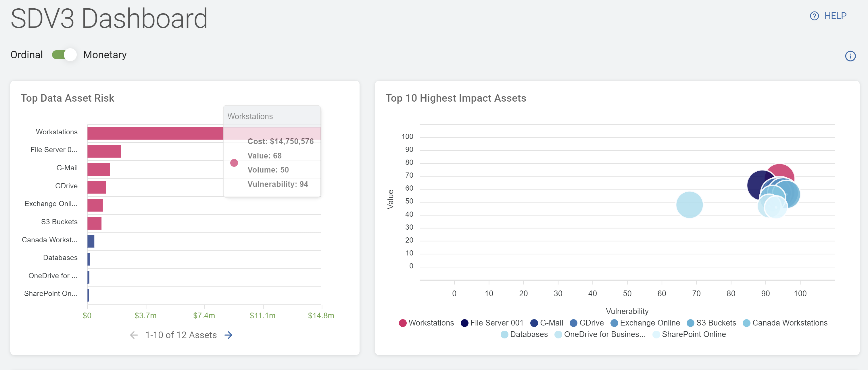Toggle Workstations legend marker in bubble chart
The height and width of the screenshot is (370, 868).
402,323
